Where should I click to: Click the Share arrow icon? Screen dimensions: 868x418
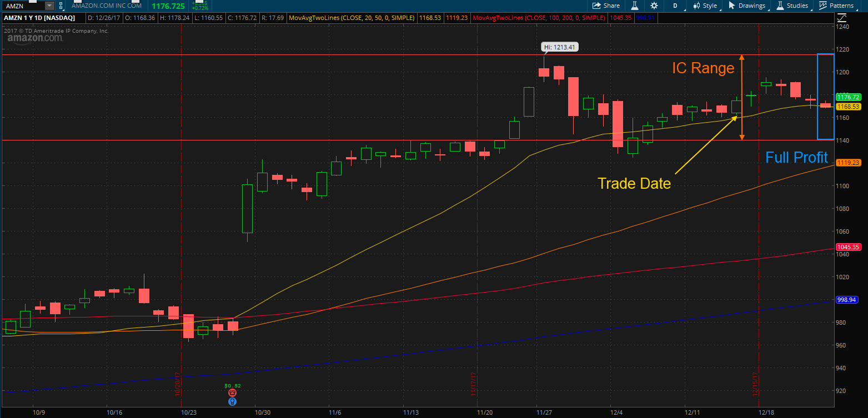596,6
